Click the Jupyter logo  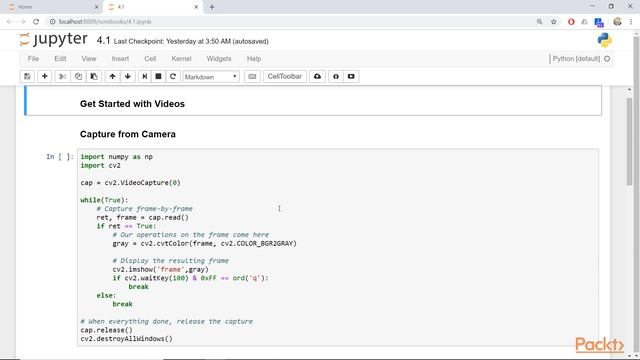point(53,40)
